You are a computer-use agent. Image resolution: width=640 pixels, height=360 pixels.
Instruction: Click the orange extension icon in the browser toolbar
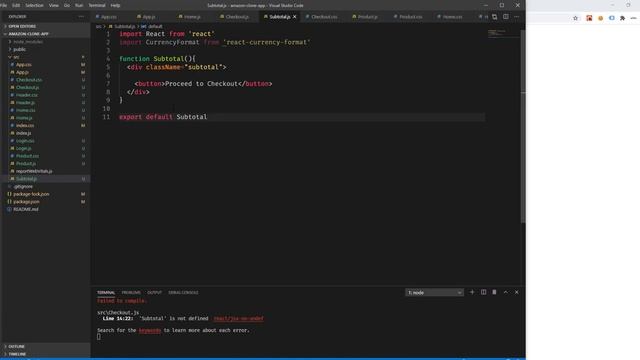[600, 18]
